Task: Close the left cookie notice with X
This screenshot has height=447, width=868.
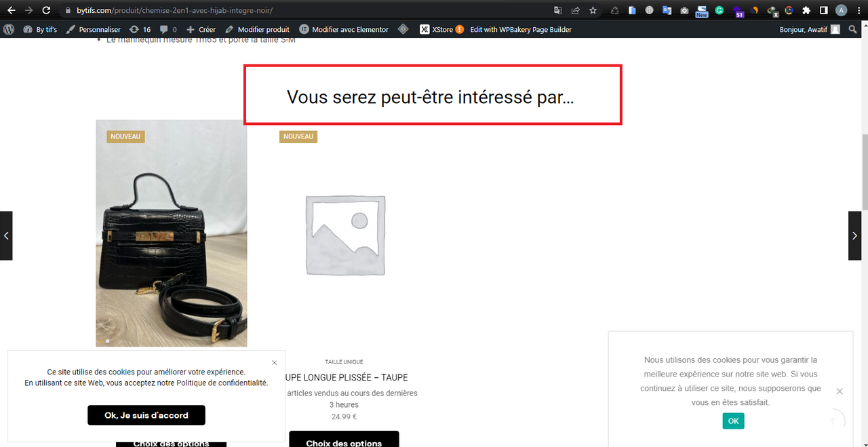Action: pos(274,362)
